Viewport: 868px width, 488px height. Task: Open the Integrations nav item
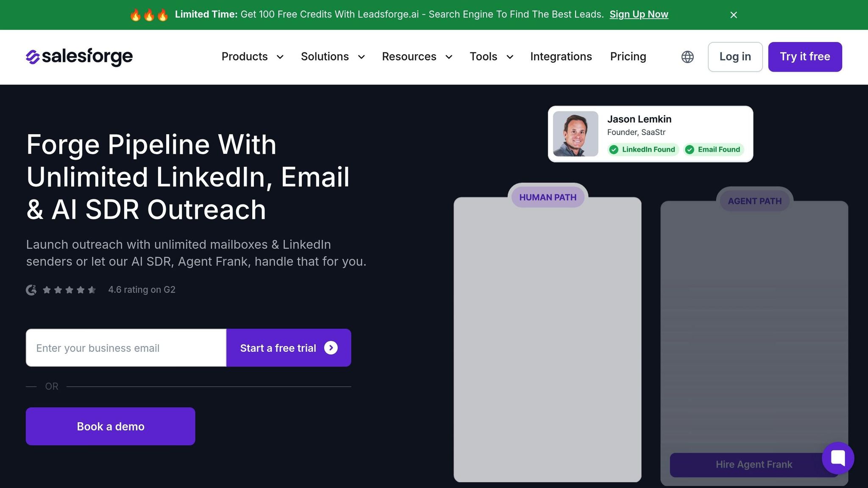coord(561,57)
